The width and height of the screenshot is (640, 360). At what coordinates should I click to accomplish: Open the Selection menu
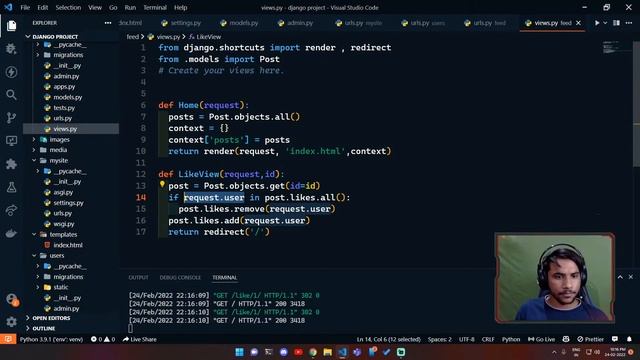tap(68, 7)
